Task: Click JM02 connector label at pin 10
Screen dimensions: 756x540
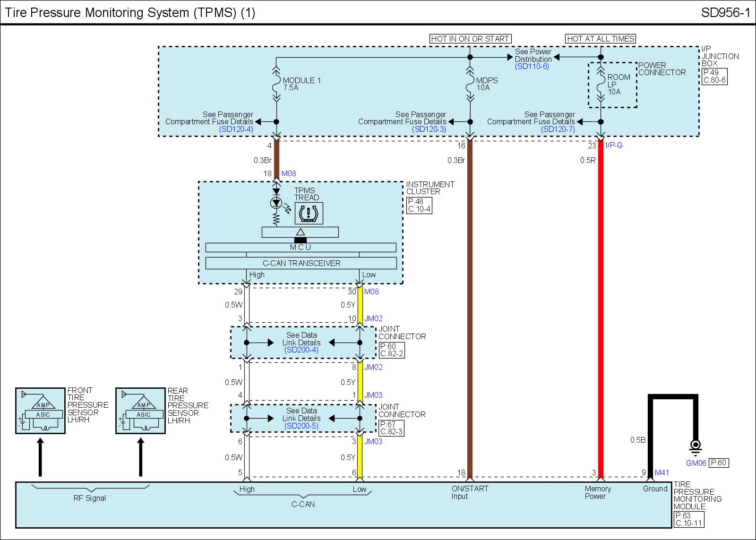Action: (373, 318)
